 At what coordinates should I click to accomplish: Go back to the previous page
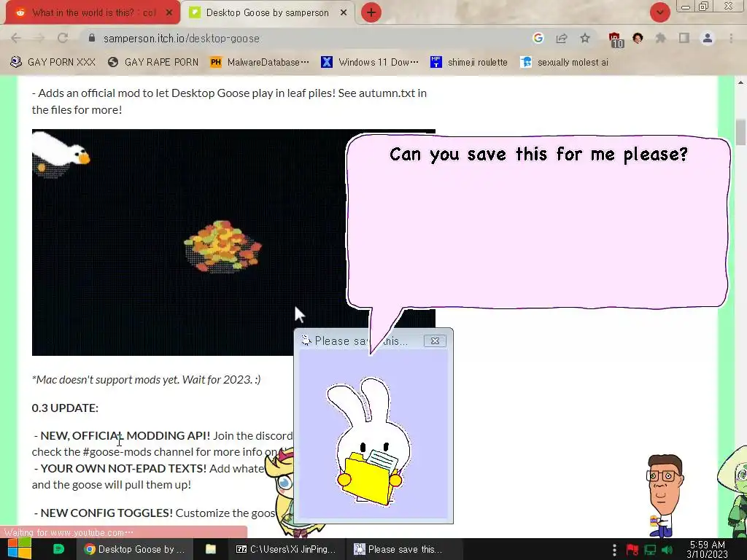click(x=16, y=38)
